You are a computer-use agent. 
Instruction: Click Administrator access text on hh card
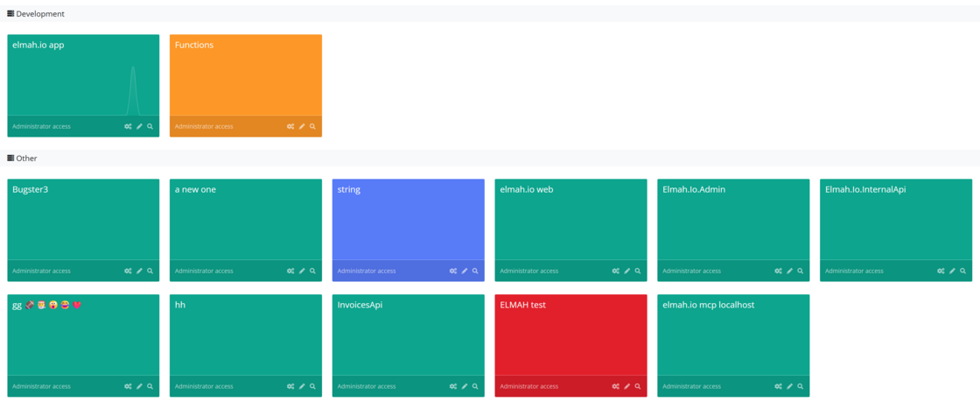tap(204, 386)
